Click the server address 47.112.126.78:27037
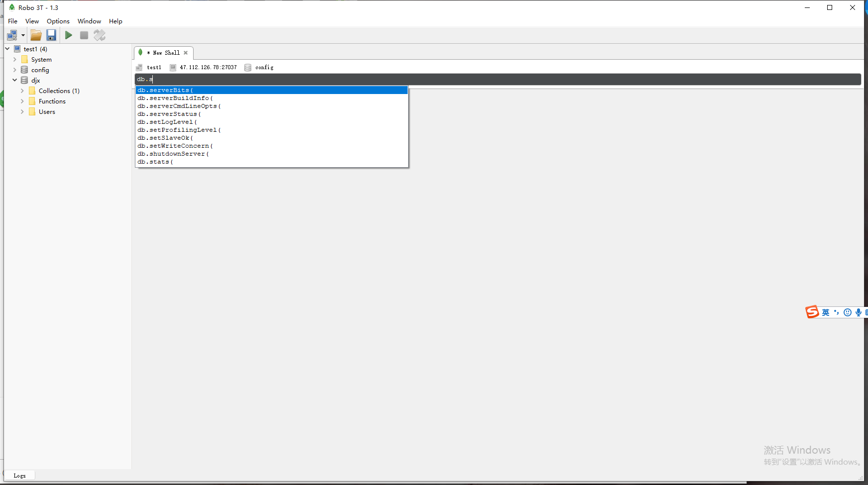The width and height of the screenshot is (868, 485). pos(208,67)
